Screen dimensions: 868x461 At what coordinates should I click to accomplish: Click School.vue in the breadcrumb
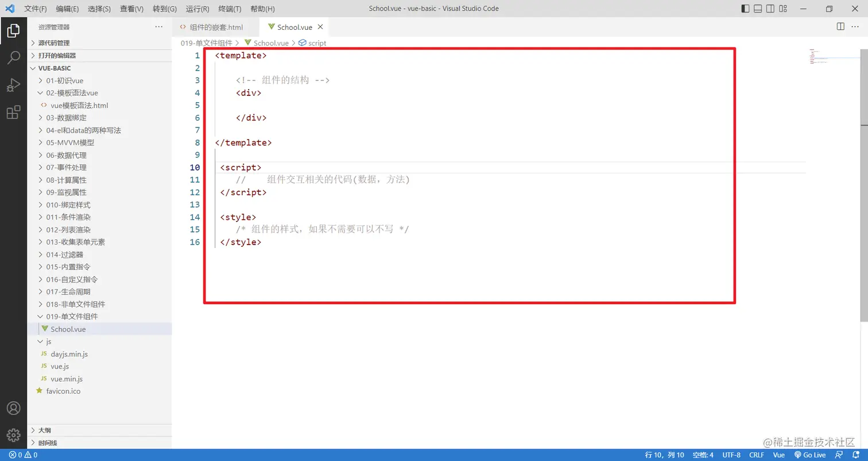pos(267,43)
